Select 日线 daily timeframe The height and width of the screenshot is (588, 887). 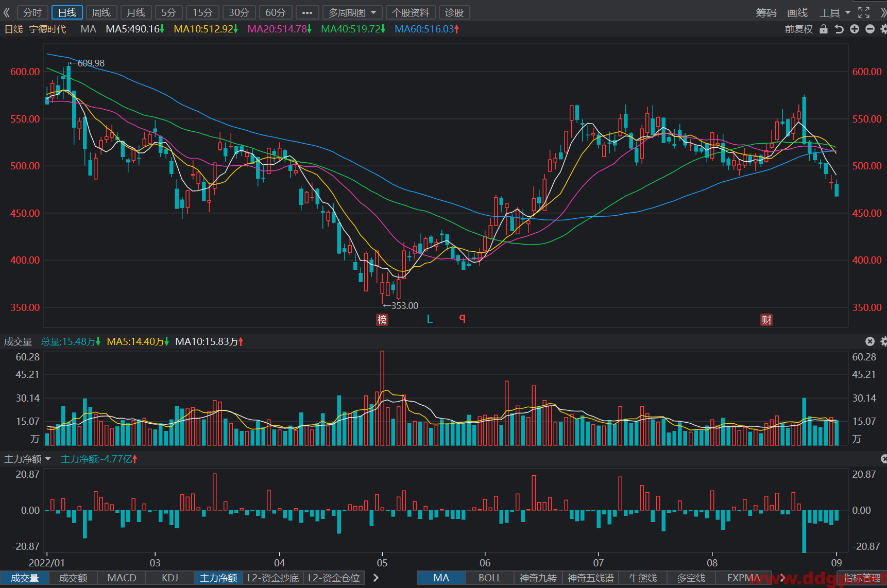pyautogui.click(x=67, y=12)
